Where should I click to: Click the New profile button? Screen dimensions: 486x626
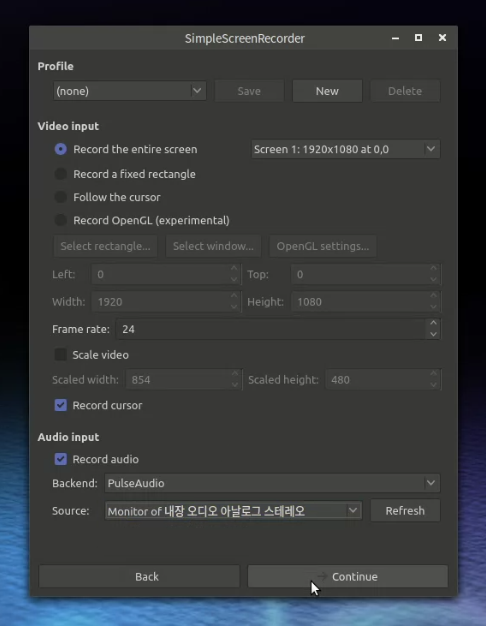pos(327,91)
